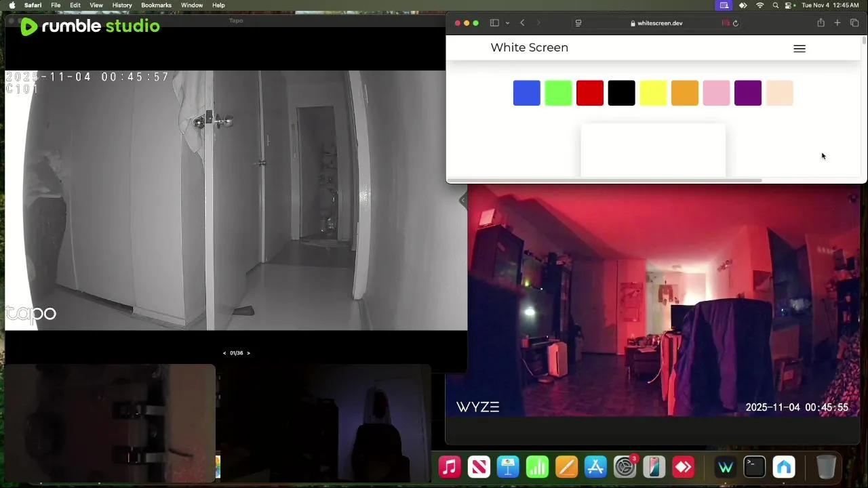The image size is (868, 488).
Task: Open Music from the Dock
Action: (x=450, y=467)
